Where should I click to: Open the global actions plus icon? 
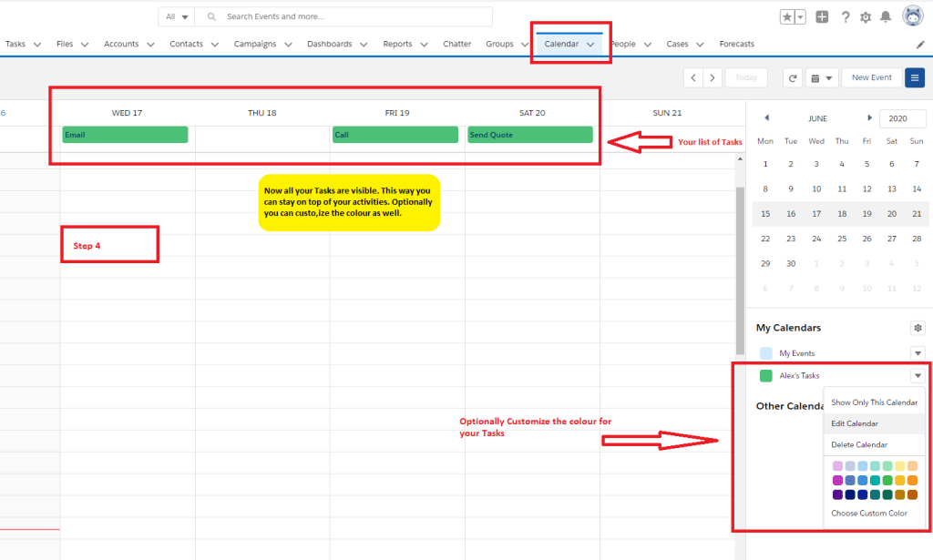(823, 17)
